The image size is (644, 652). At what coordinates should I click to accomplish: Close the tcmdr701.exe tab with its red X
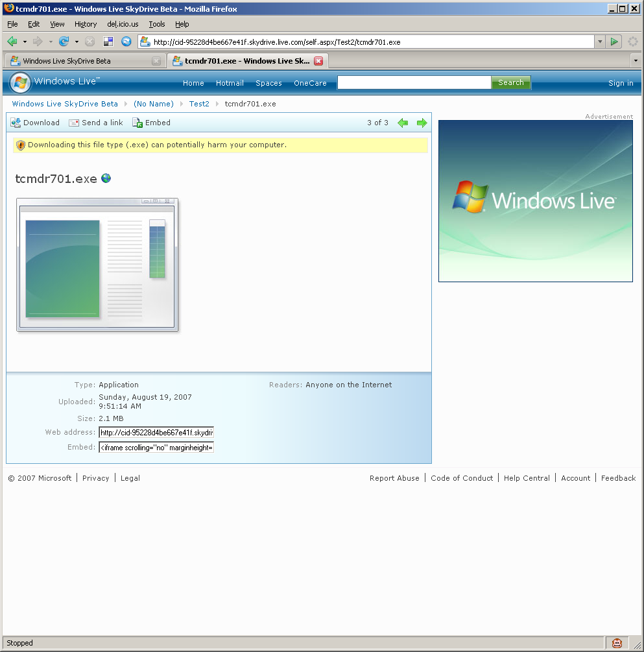point(318,61)
